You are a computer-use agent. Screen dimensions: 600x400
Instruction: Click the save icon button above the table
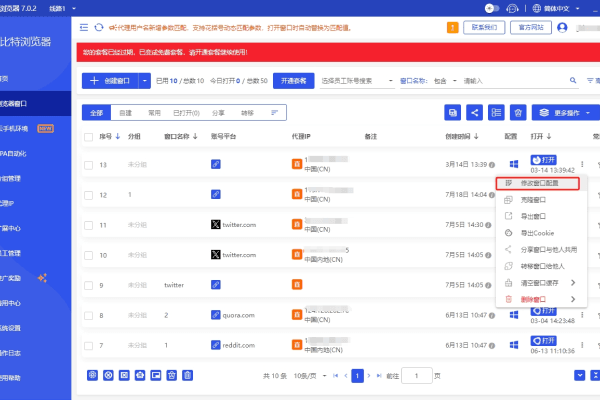[452, 113]
